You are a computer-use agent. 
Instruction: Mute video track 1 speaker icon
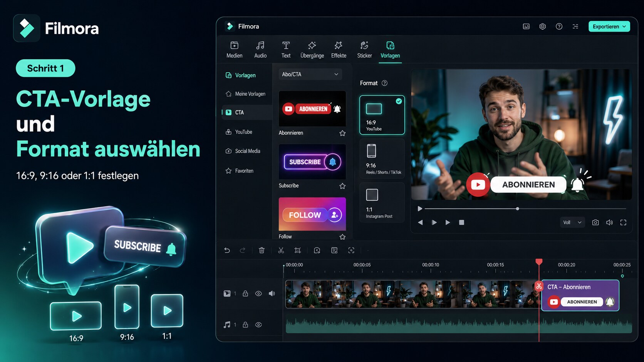(272, 294)
